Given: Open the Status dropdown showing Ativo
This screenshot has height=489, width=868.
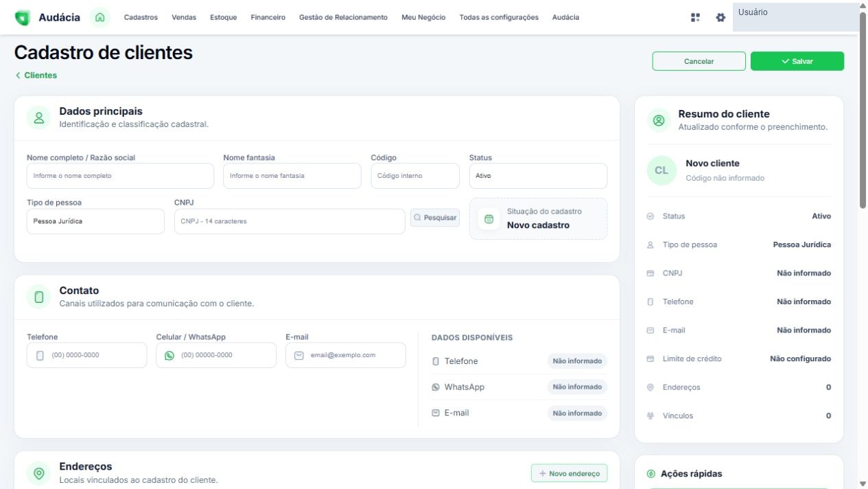Looking at the screenshot, I should (x=538, y=176).
